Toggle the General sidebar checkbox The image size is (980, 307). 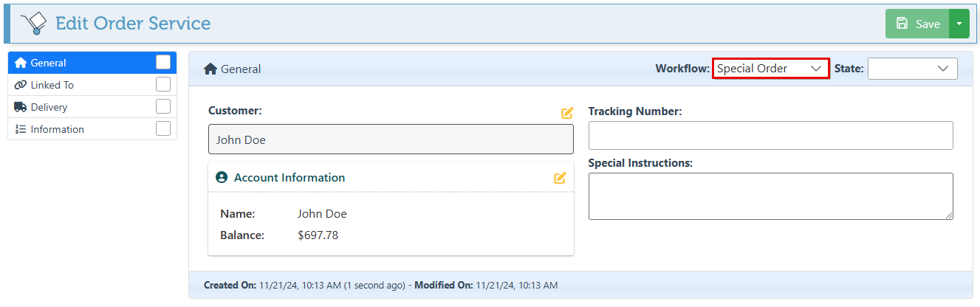point(163,63)
